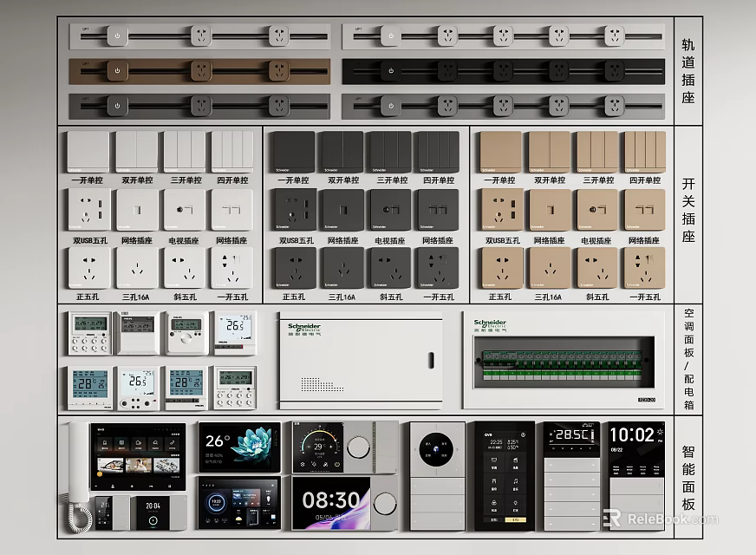This screenshot has height=555, width=756.
Task: Click the 08:30 clock smart panel
Action: tap(331, 503)
